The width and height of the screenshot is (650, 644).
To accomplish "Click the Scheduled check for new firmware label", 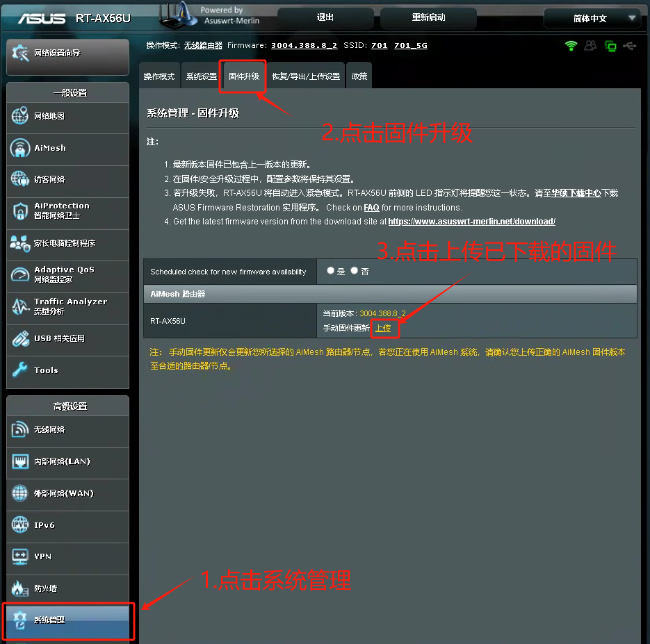I will 228,272.
